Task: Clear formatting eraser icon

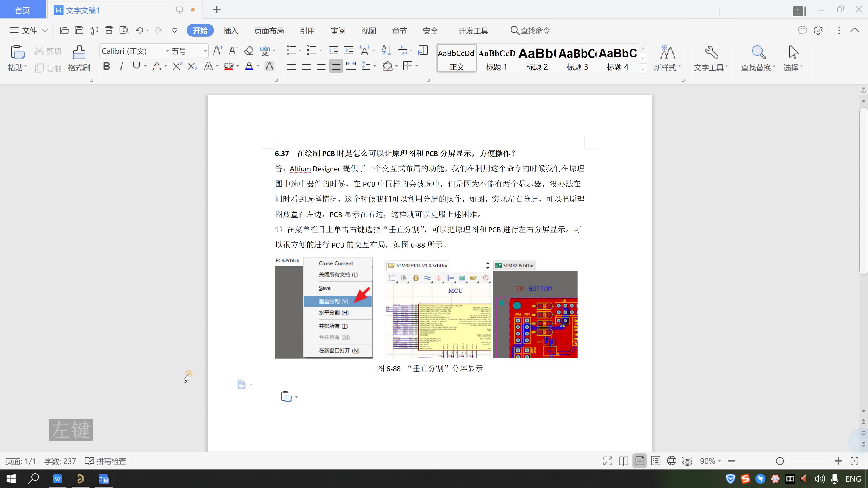Action: [x=249, y=51]
